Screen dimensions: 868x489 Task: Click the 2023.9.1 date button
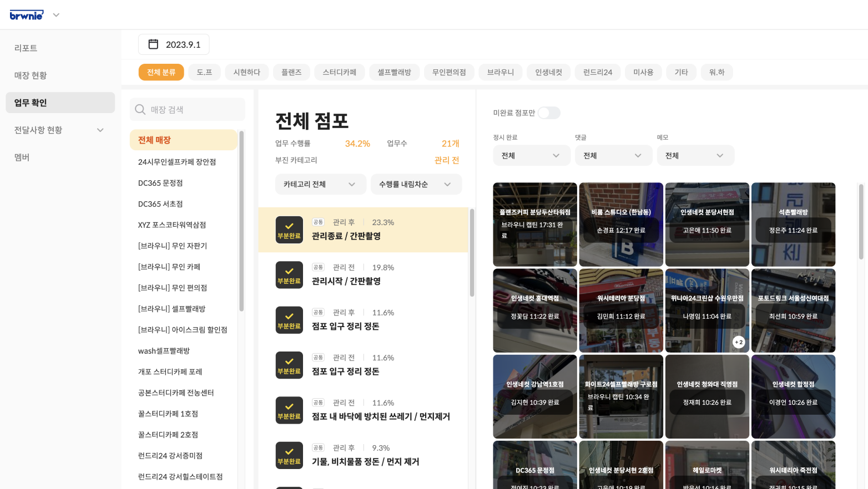(174, 44)
